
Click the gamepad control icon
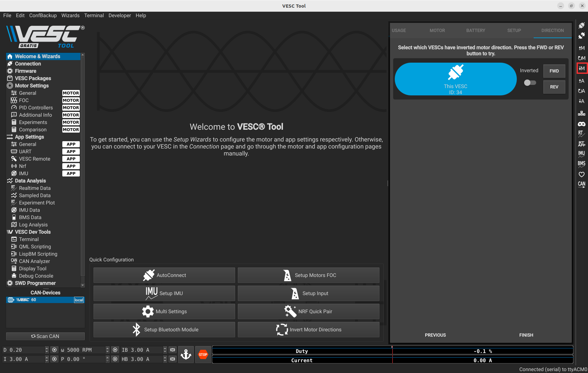coord(581,124)
